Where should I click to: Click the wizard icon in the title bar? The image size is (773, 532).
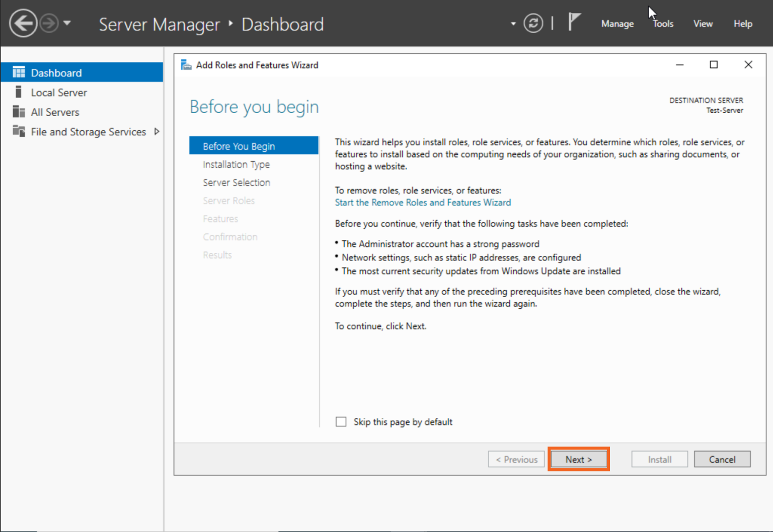point(186,64)
